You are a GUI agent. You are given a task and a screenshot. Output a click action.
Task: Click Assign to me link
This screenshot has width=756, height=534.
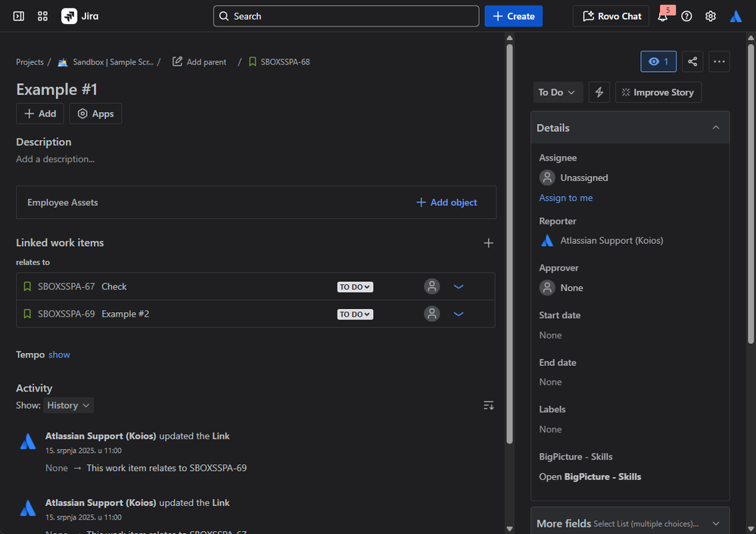[x=565, y=198]
